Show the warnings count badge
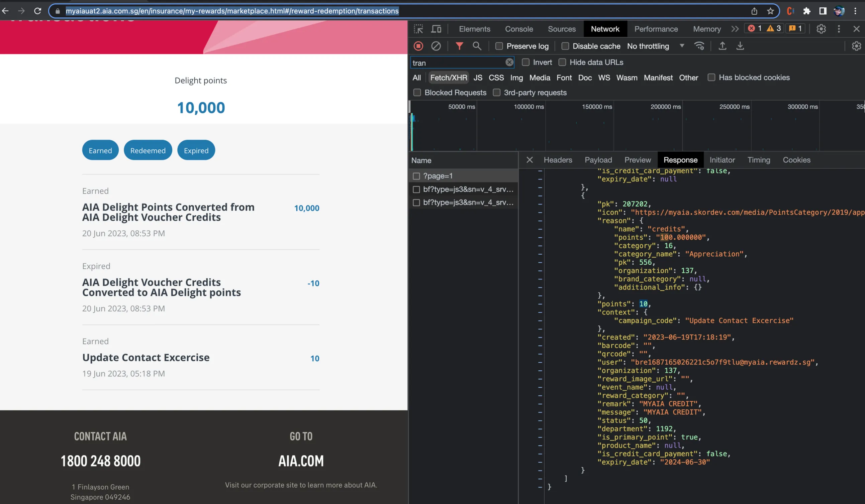 tap(774, 28)
